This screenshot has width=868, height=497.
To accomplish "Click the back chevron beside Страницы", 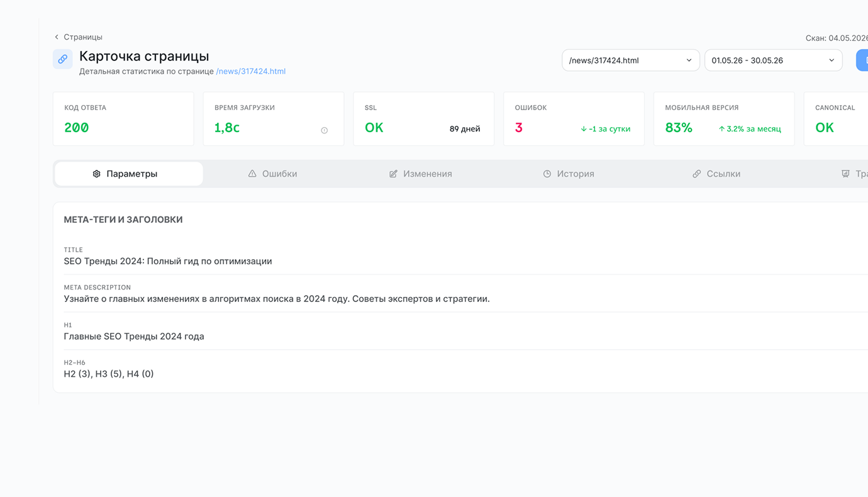I will (x=57, y=37).
